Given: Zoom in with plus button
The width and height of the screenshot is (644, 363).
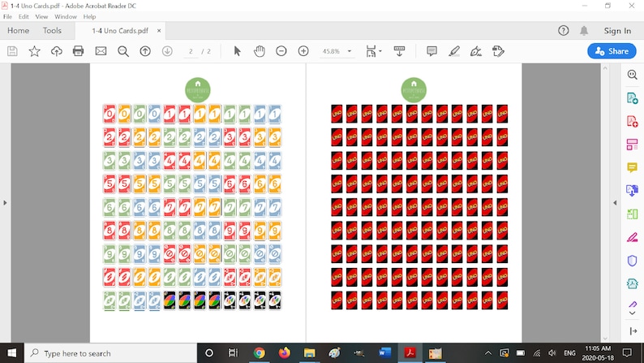Looking at the screenshot, I should click(x=303, y=51).
